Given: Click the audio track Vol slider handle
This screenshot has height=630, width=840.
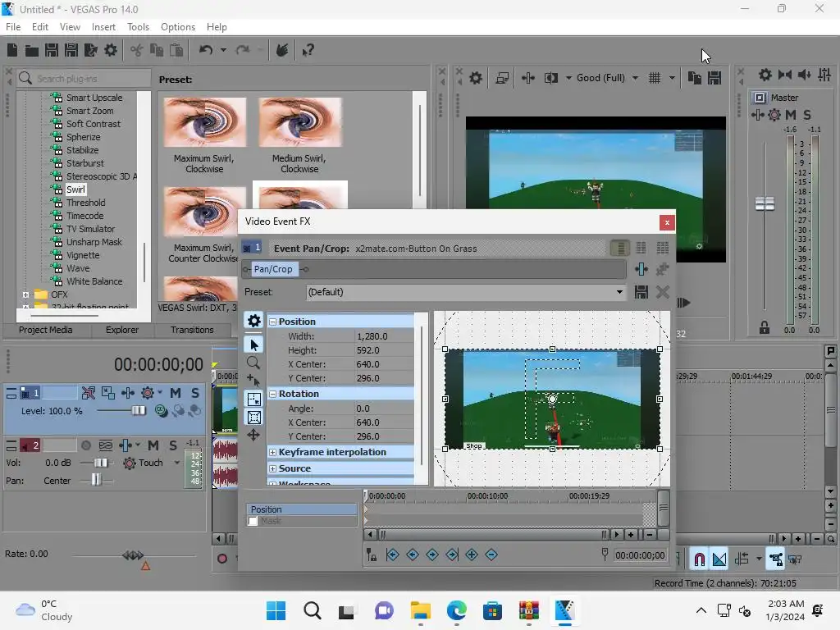Looking at the screenshot, I should pos(101,463).
